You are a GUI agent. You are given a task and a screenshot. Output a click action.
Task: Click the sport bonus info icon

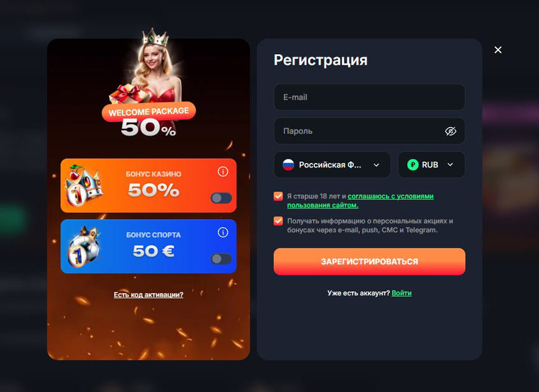click(223, 233)
